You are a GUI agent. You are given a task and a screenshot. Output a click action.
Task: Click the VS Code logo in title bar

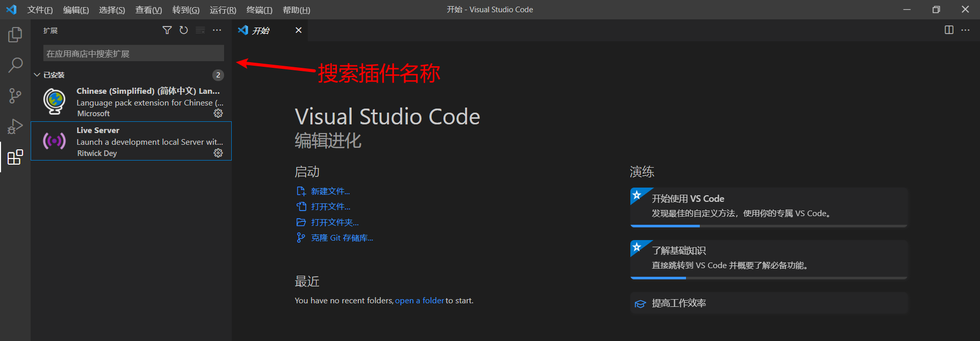click(11, 10)
